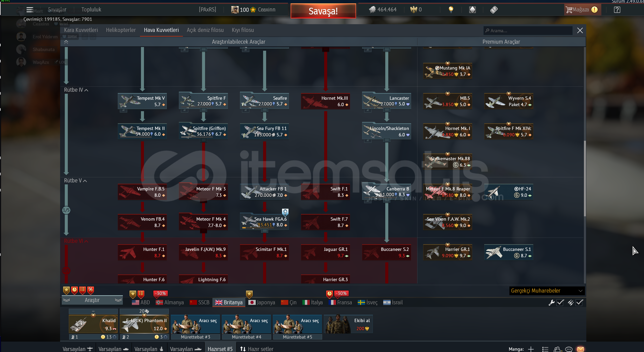
Task: Select the Sea Hawk FGA.6 research marker
Action: pyautogui.click(x=285, y=212)
